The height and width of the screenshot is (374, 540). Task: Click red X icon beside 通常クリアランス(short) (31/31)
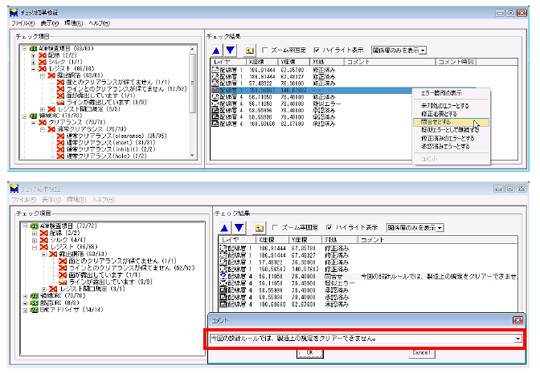pyautogui.click(x=61, y=143)
